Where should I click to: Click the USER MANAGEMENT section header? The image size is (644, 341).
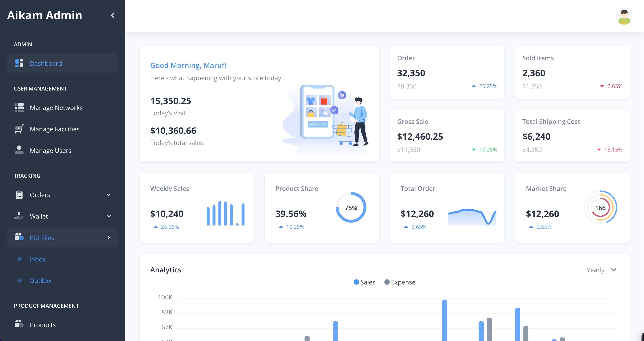coord(40,88)
